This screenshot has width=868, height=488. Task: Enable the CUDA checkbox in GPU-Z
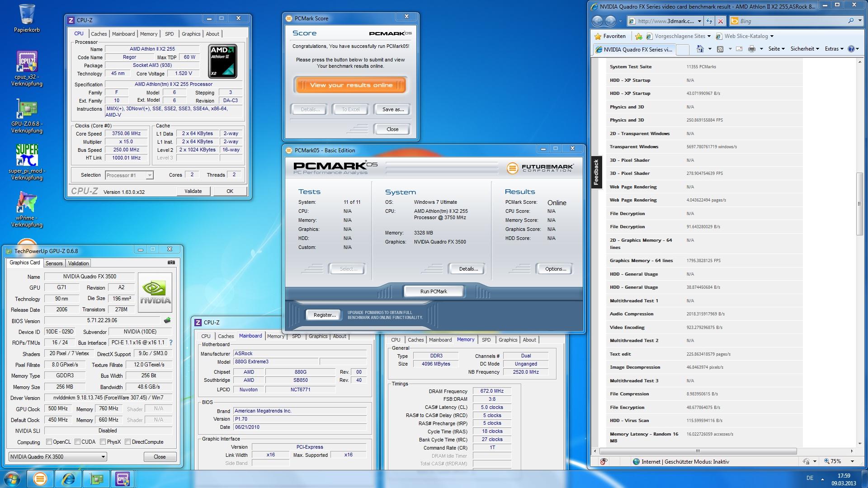point(78,442)
